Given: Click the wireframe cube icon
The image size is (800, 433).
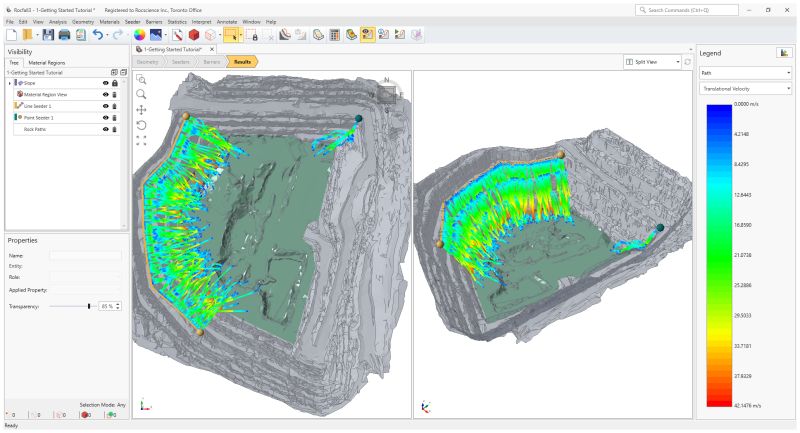Looking at the screenshot, I should click(x=210, y=35).
